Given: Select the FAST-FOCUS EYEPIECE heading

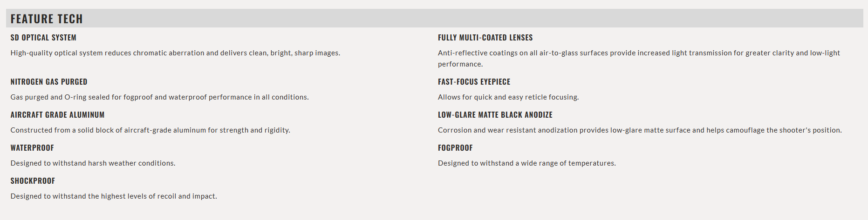Looking at the screenshot, I should point(474,82).
